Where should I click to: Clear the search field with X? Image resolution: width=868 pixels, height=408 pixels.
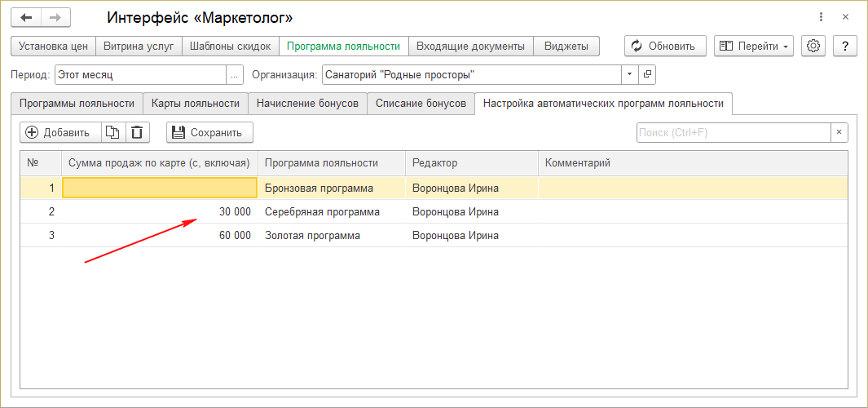point(839,132)
